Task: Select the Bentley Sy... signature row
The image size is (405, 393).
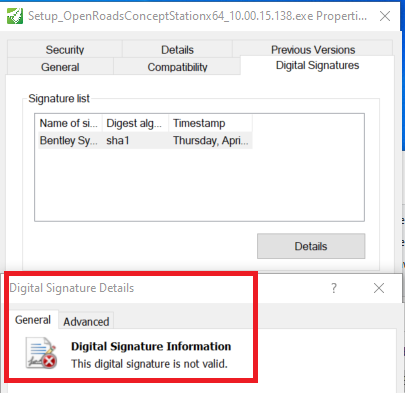Action: coord(145,140)
